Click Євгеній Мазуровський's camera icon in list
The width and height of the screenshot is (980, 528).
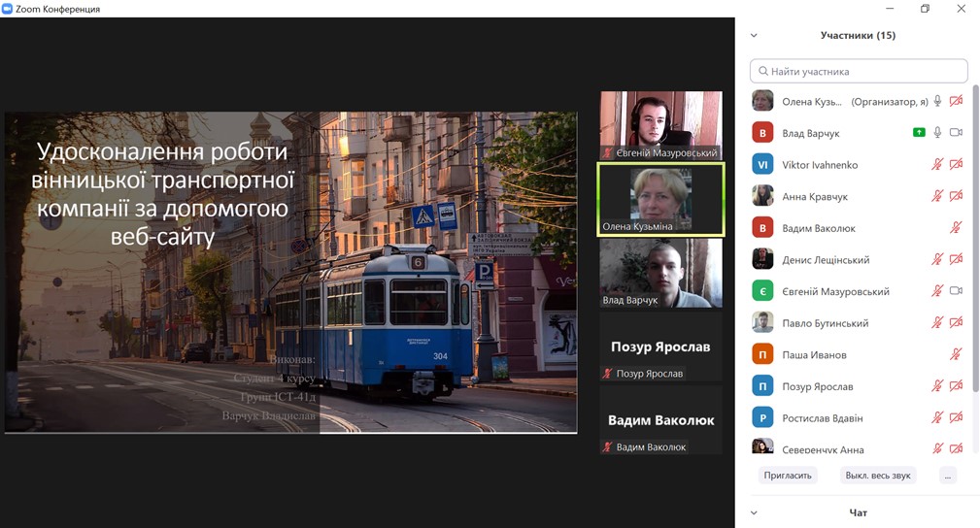[956, 291]
